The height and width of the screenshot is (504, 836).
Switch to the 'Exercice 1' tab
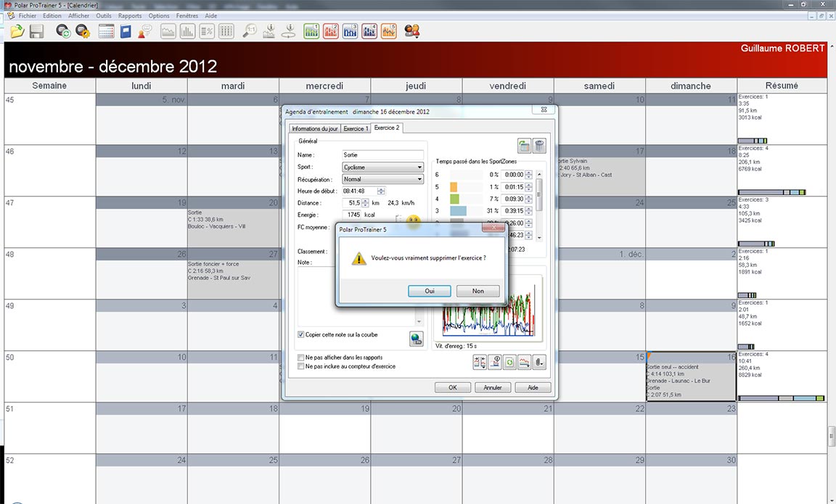point(356,128)
